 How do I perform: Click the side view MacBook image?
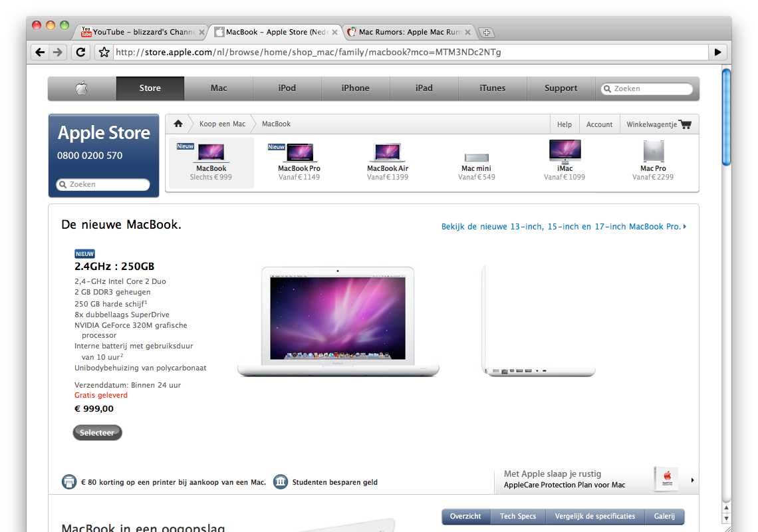[x=539, y=321]
